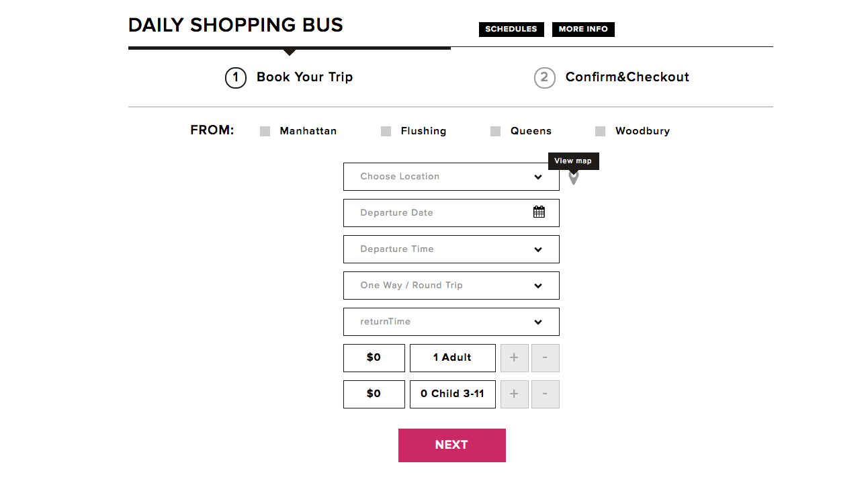Open the Choose Location dropdown
This screenshot has width=868, height=477.
tap(451, 177)
